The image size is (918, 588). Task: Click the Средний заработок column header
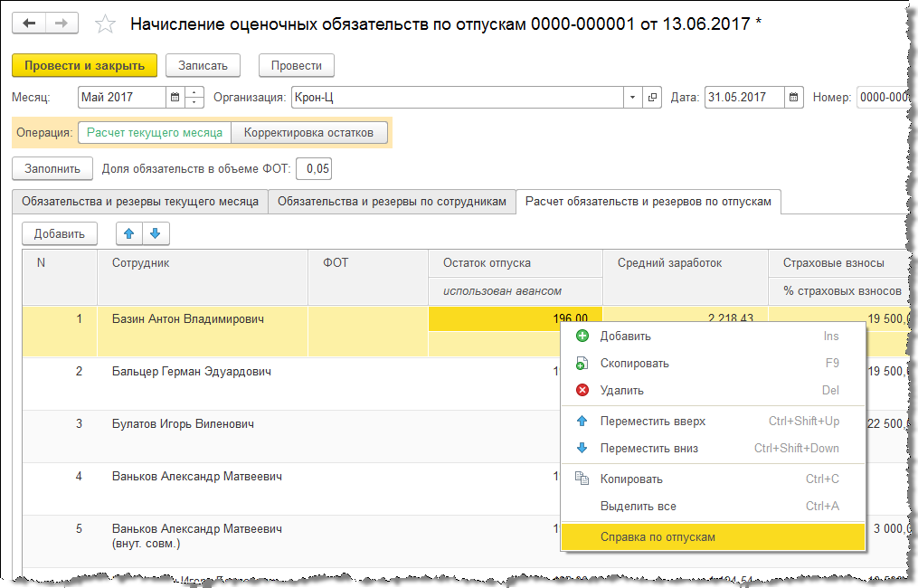point(685,277)
